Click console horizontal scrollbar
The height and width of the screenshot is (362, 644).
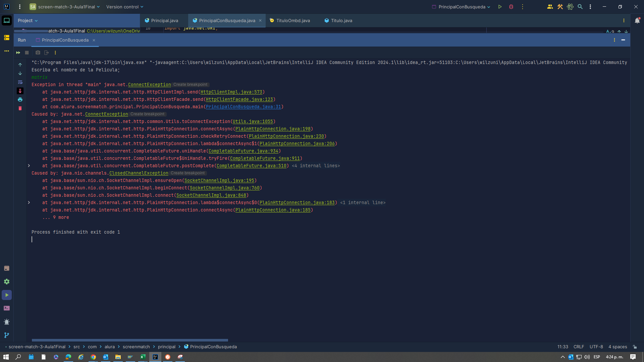pos(130,340)
